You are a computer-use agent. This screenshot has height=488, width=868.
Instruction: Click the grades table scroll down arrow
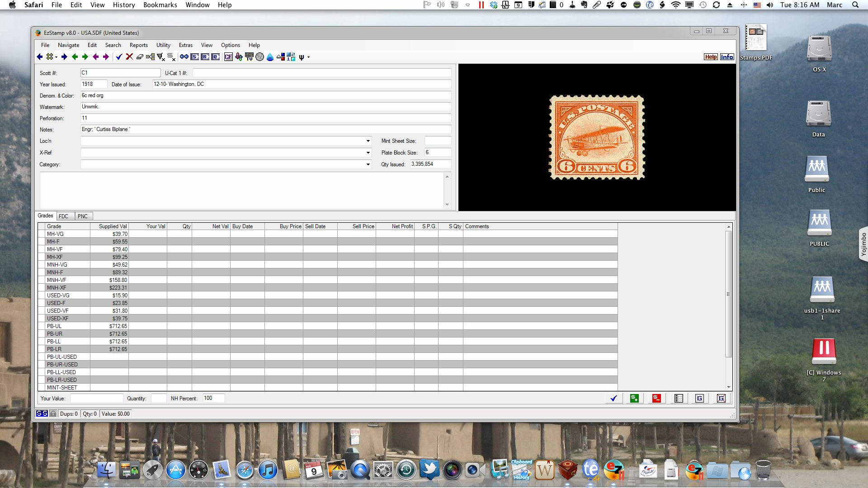pos(729,387)
